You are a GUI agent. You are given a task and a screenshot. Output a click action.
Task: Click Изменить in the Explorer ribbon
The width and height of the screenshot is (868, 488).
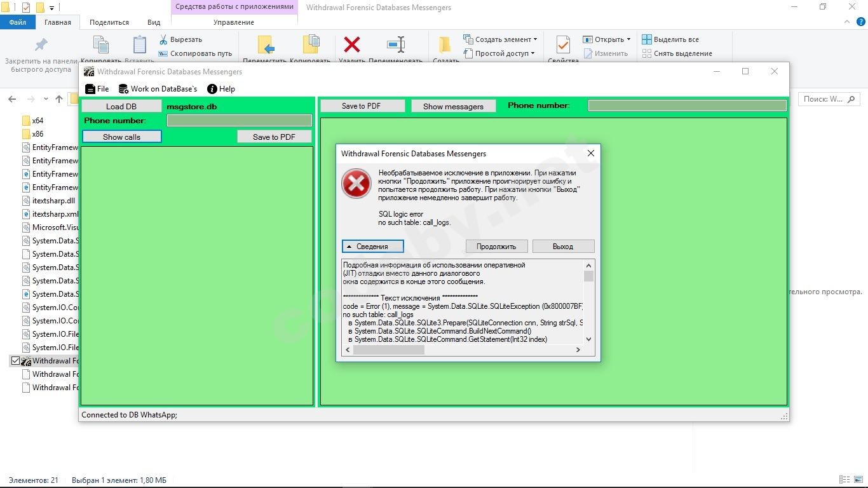[x=606, y=53]
